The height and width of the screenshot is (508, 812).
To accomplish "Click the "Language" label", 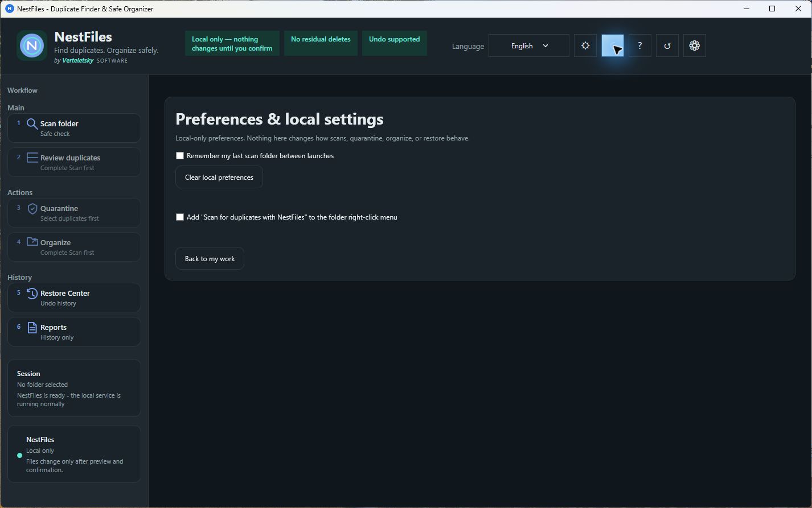I will 468,46.
